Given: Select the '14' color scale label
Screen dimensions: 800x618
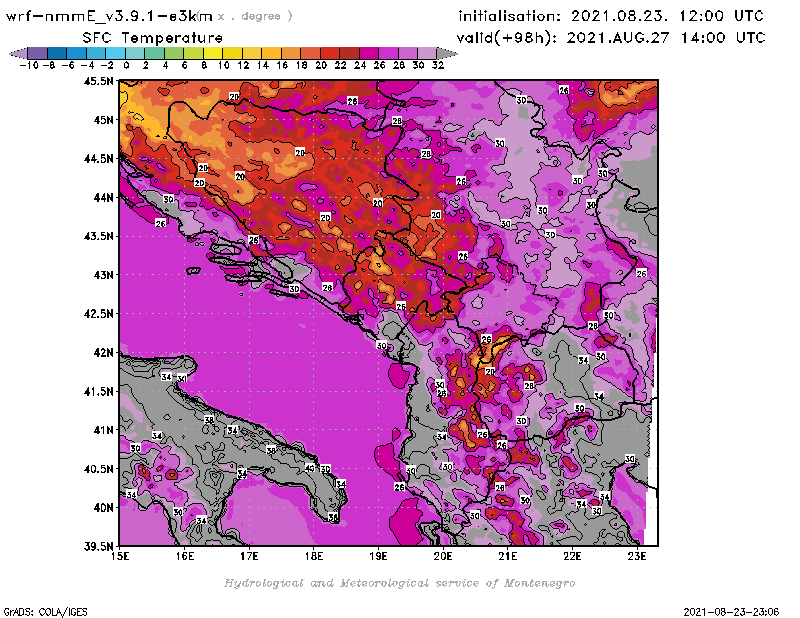Looking at the screenshot, I should (x=263, y=65).
